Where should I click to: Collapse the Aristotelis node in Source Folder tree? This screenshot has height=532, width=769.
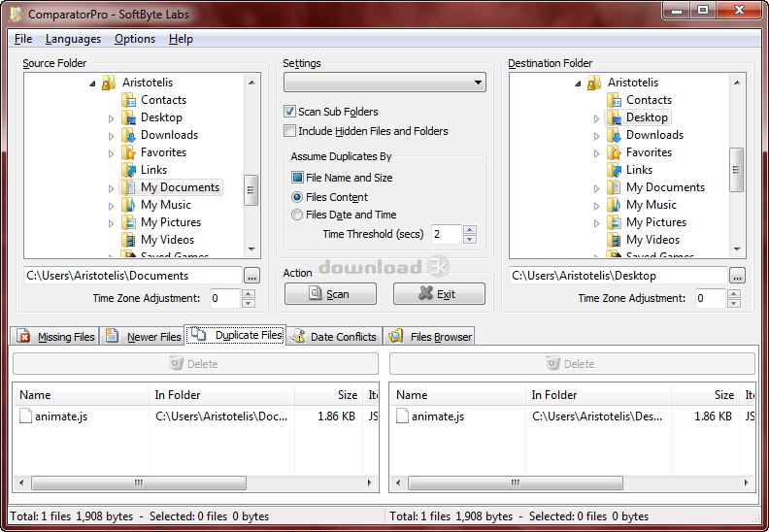(92, 83)
